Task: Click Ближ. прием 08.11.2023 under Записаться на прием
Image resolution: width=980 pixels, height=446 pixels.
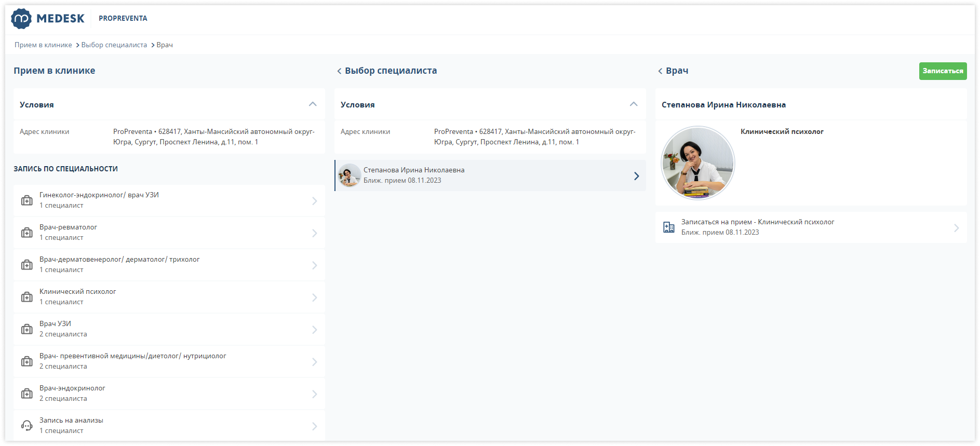Action: pos(720,233)
